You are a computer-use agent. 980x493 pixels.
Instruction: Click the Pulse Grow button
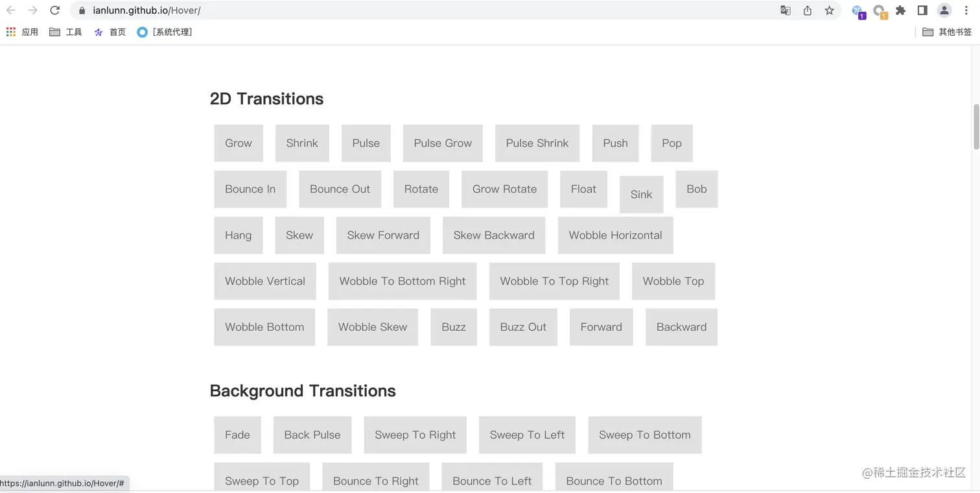[443, 143]
